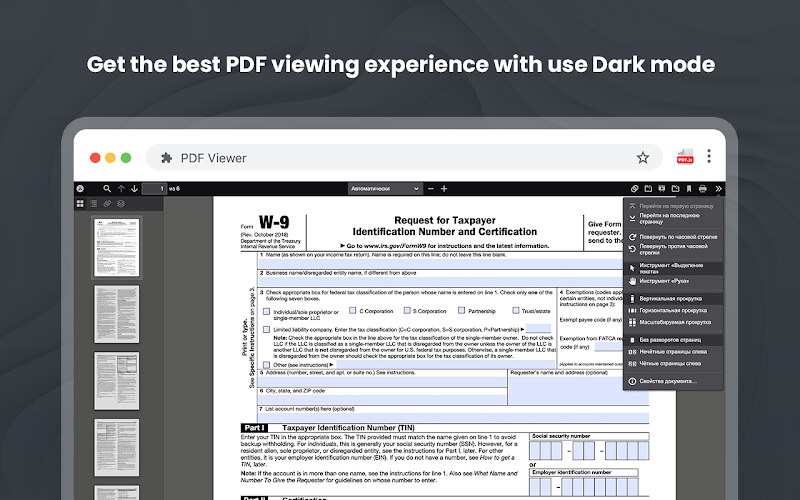
Task: Click the first Employer identification number box
Action: pyautogui.click(x=535, y=487)
